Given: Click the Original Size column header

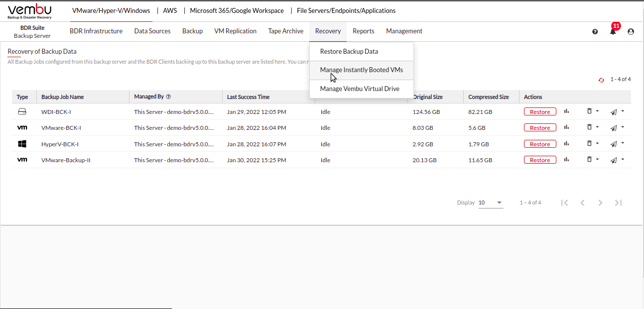Looking at the screenshot, I should pos(427,97).
